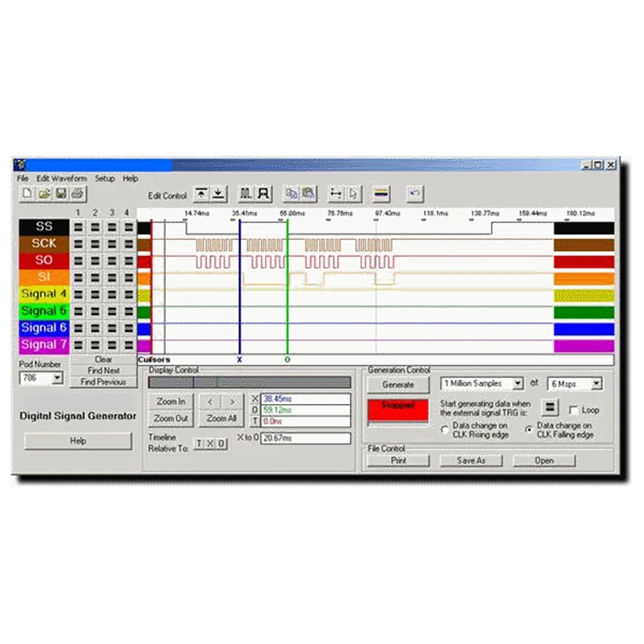This screenshot has height=644, width=644.
Task: Click SS row pattern button in column 4
Action: 129,227
